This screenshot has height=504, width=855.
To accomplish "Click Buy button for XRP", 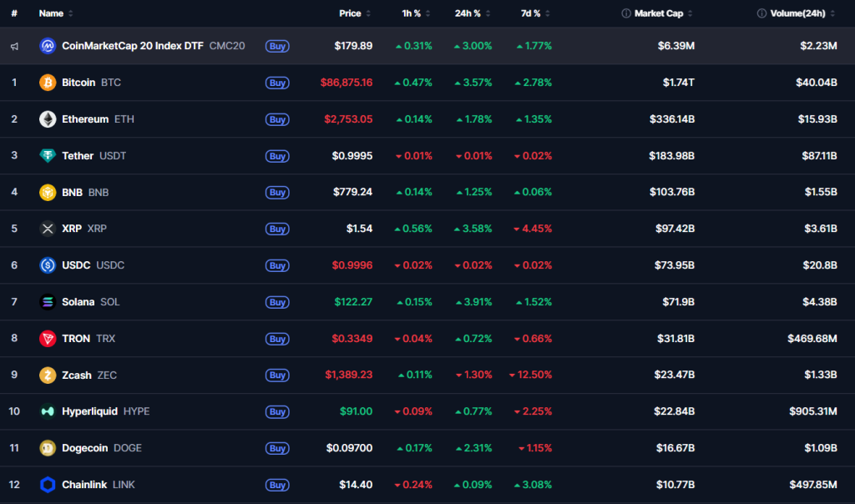I will click(277, 229).
